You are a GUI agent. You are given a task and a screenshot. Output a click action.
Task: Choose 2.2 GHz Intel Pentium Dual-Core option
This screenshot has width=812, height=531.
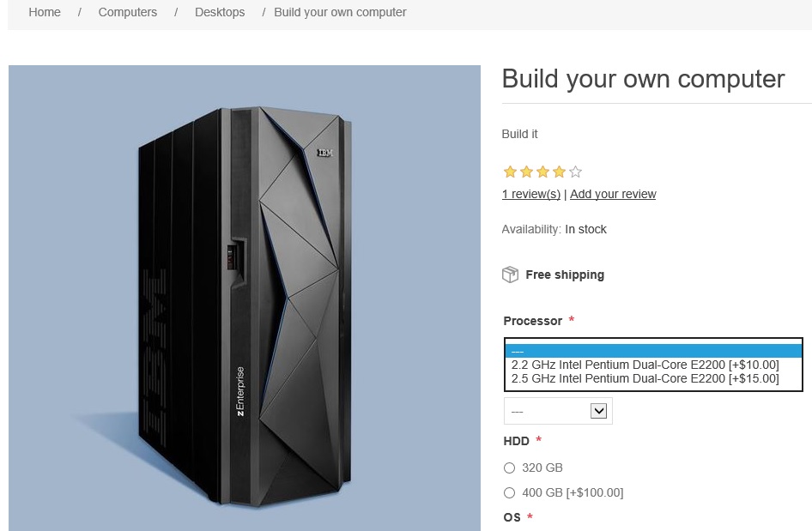coord(653,365)
